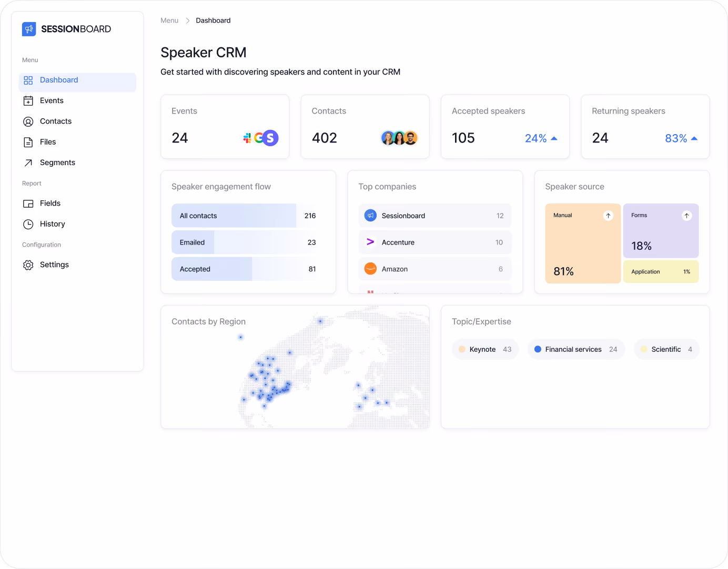Click the History clock icon in sidebar

tap(28, 224)
